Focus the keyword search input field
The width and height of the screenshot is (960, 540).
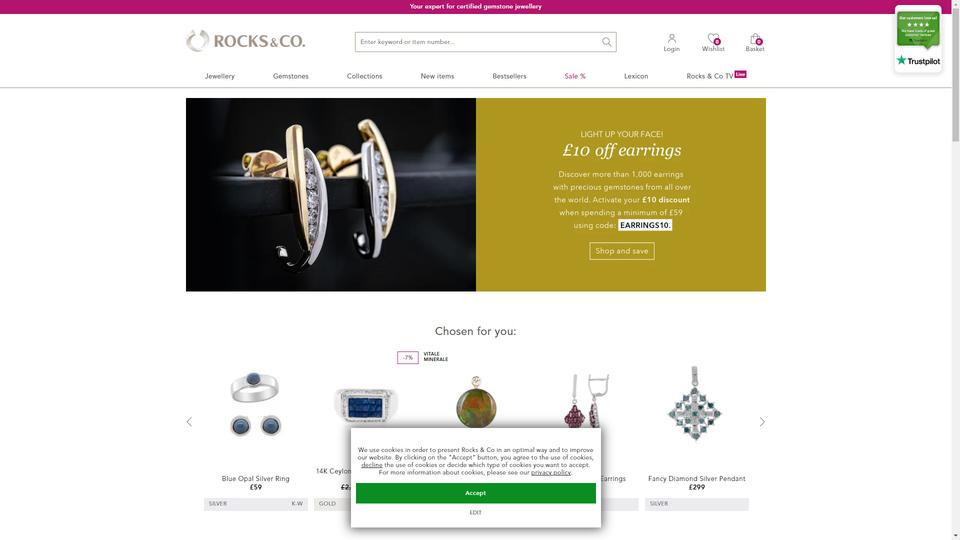[x=478, y=42]
